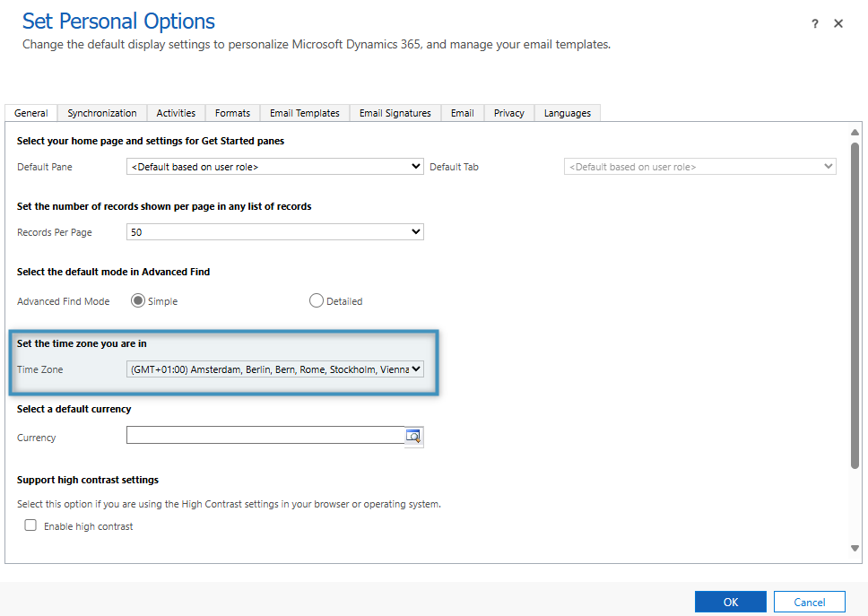Select Detailed Advanced Find mode
Screen dimensions: 868x616
[x=316, y=301]
